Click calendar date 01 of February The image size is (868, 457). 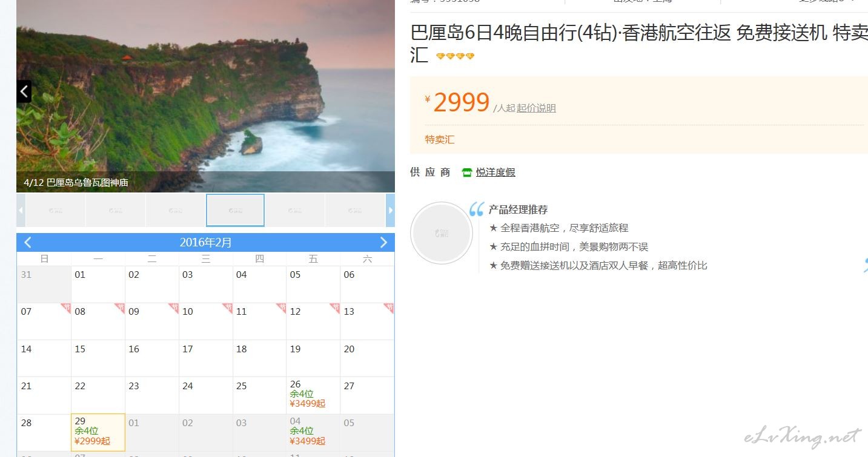pyautogui.click(x=98, y=284)
